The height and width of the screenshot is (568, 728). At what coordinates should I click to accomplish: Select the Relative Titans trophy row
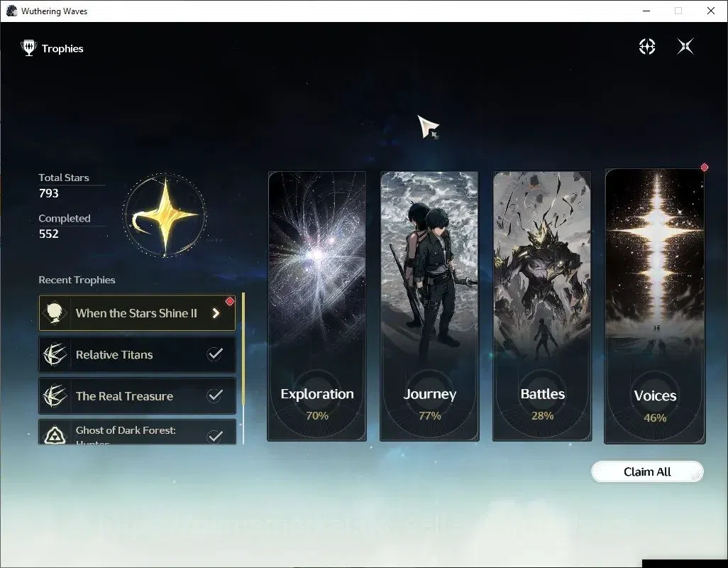[137, 354]
